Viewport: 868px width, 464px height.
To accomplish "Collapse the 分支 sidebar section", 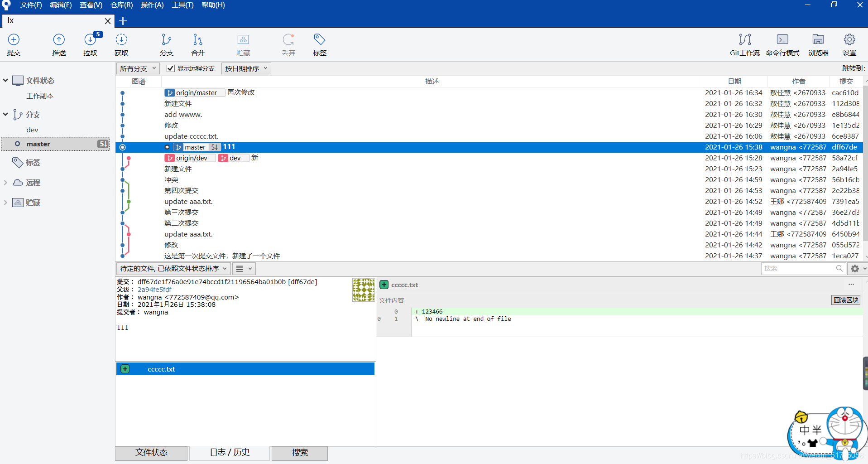I will 5,114.
